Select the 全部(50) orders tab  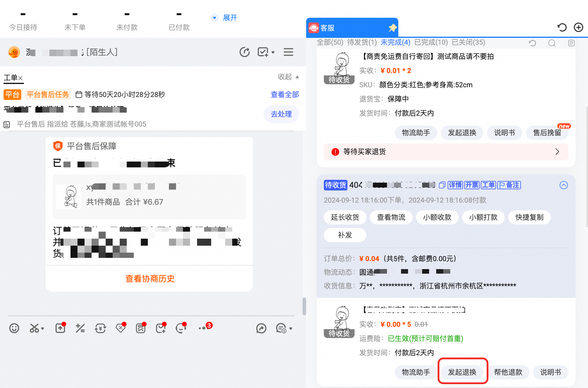tap(330, 42)
